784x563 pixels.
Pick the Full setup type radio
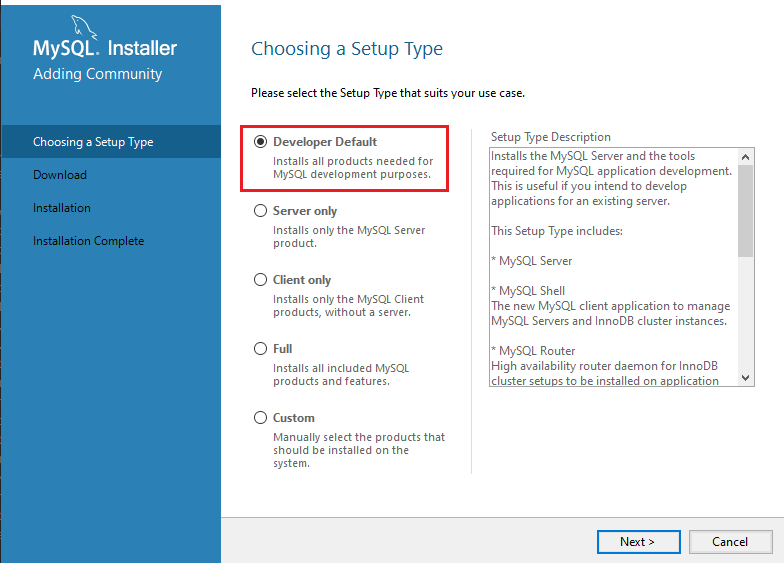coord(261,349)
